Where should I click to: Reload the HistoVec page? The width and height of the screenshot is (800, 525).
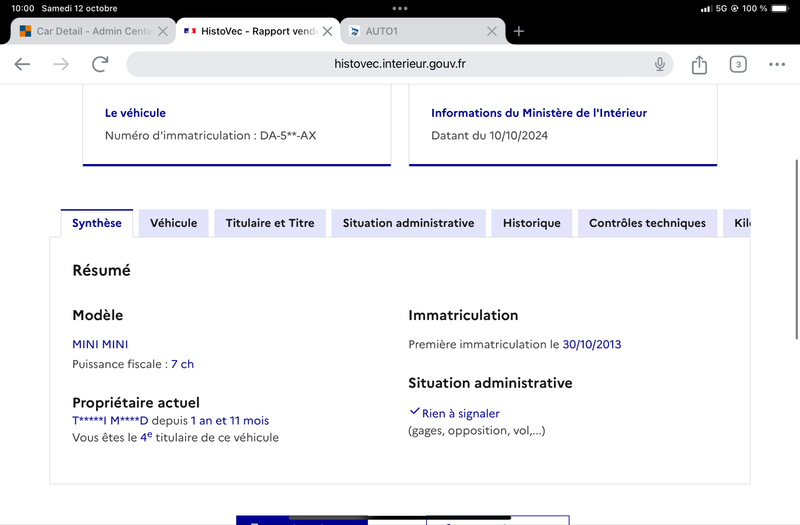[x=100, y=64]
